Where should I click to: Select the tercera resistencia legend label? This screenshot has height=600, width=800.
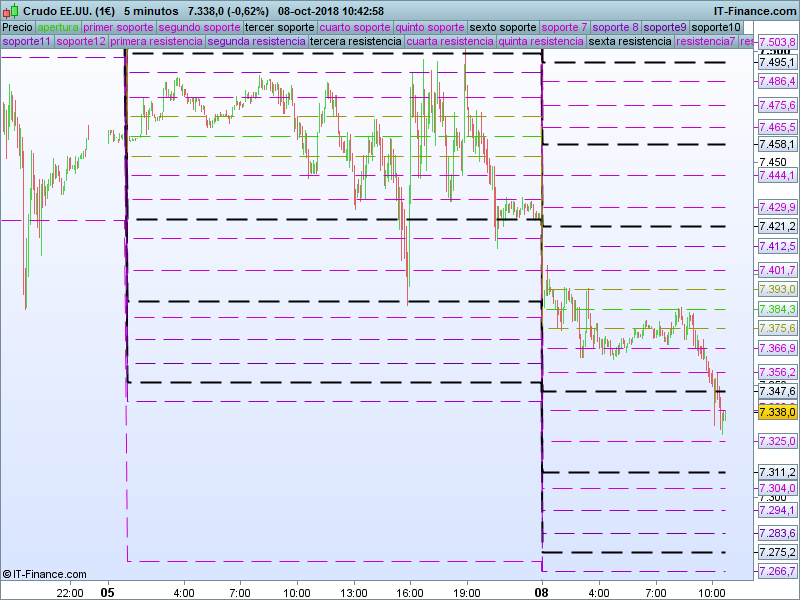(x=356, y=41)
